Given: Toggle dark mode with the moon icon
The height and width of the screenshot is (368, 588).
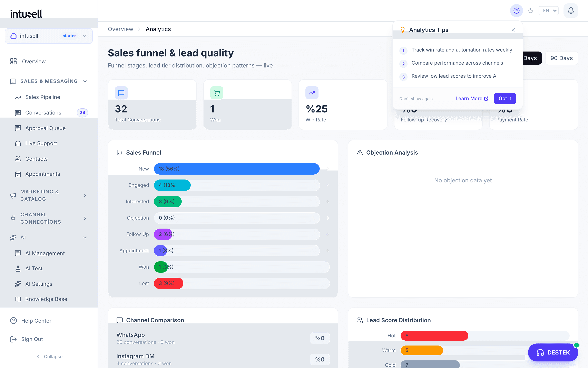Looking at the screenshot, I should click(531, 11).
